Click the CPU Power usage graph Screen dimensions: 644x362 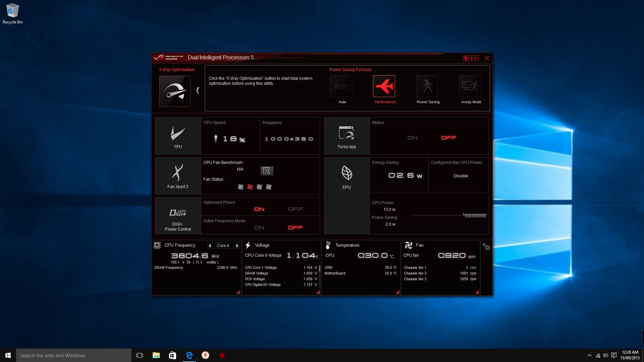449,215
